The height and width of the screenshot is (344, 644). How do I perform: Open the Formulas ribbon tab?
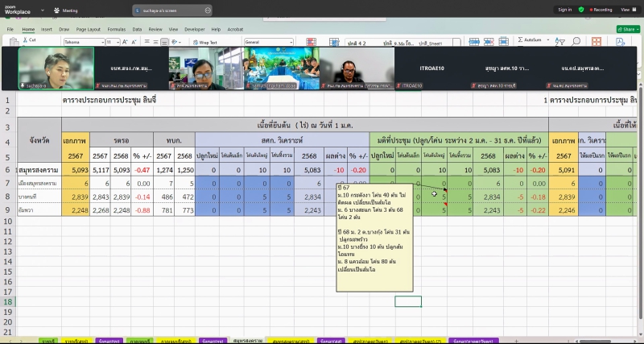[x=116, y=28]
